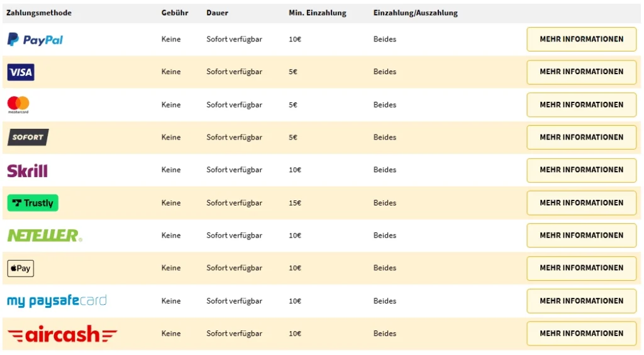Click the VISA card logo
Screen dimensions: 644x355
(x=21, y=72)
